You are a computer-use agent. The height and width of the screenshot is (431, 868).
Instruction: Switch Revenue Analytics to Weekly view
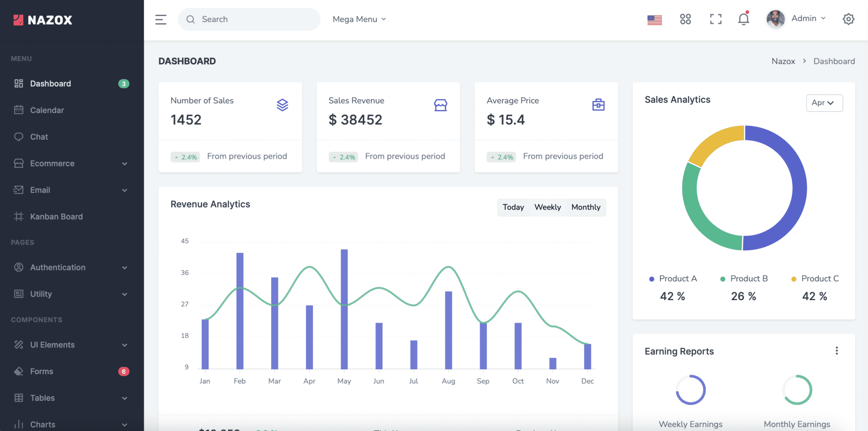click(x=548, y=207)
